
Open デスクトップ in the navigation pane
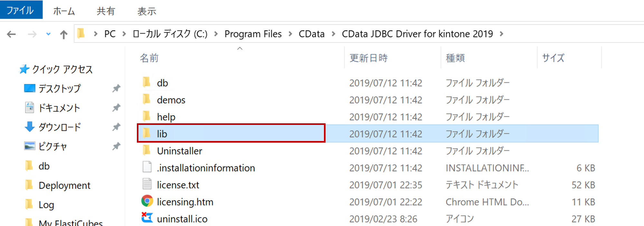[x=60, y=89]
